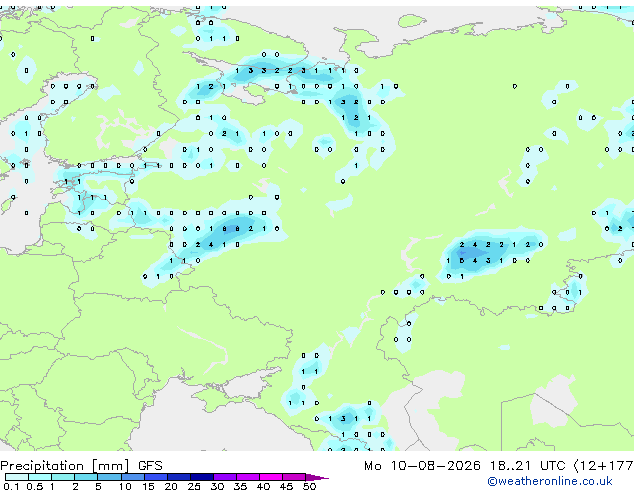Click the 15–20 mm legend color box
This screenshot has height=490, width=634.
click(155, 477)
